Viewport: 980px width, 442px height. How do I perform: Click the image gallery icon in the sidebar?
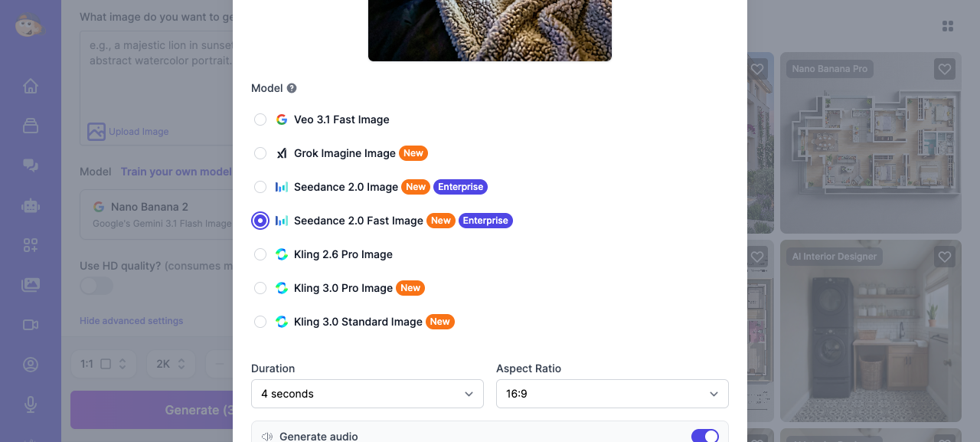(x=30, y=284)
